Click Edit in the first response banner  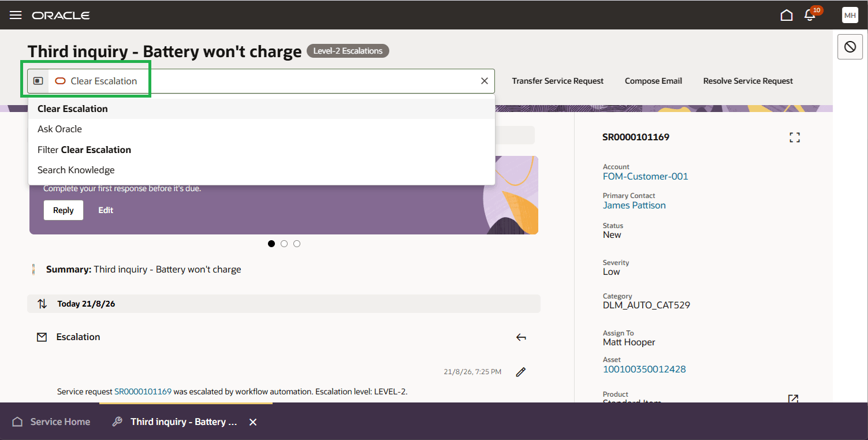click(106, 210)
